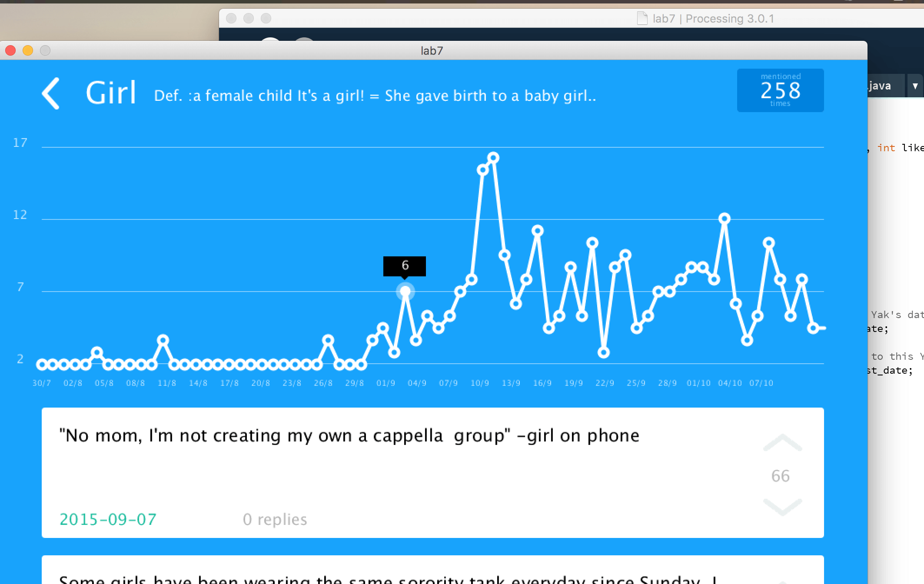The image size is (924, 584).
Task: Click the 10/9 date label on the axis
Action: [480, 383]
